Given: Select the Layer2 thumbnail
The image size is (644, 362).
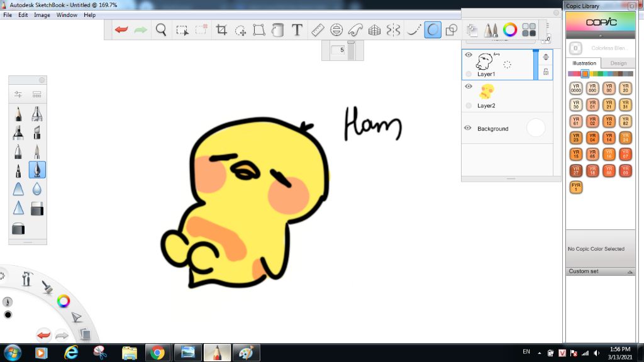Looking at the screenshot, I should (x=487, y=92).
